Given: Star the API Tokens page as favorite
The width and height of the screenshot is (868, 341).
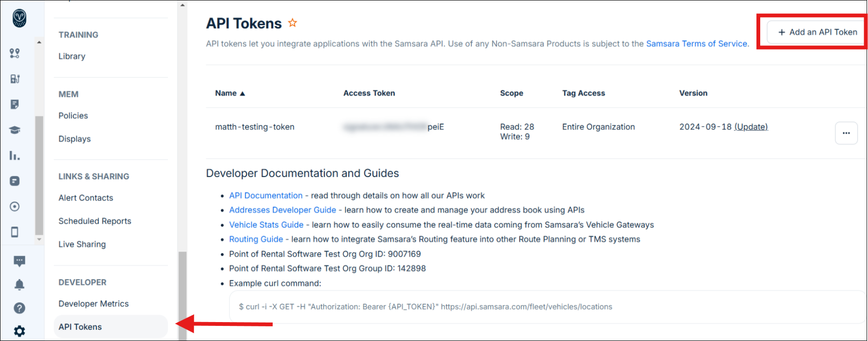Looking at the screenshot, I should pos(293,23).
